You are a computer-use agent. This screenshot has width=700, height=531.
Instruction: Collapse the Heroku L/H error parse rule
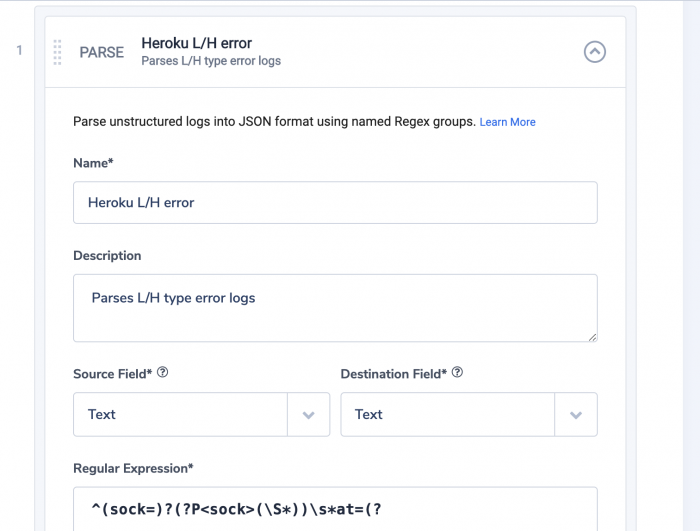click(595, 52)
